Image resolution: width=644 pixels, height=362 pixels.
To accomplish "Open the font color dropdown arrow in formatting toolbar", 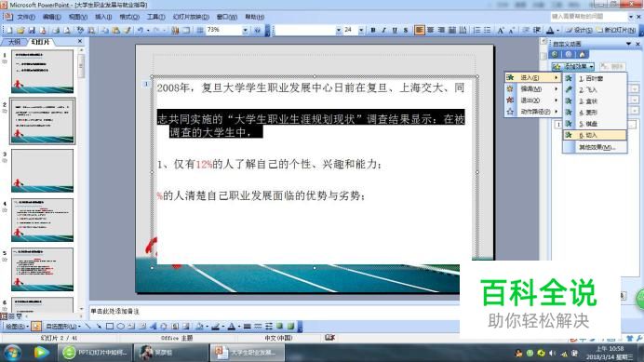I will (557, 30).
